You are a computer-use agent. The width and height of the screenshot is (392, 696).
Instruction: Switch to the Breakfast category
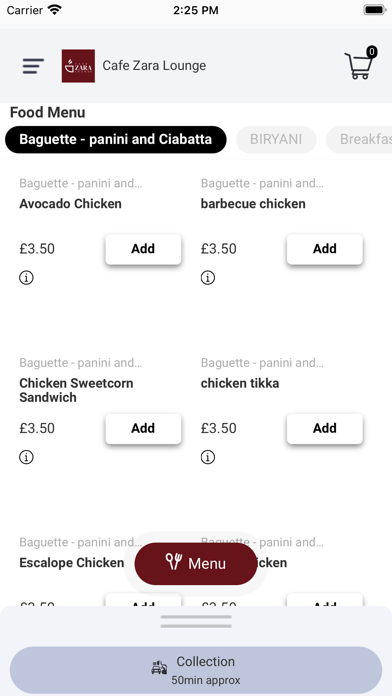(360, 139)
